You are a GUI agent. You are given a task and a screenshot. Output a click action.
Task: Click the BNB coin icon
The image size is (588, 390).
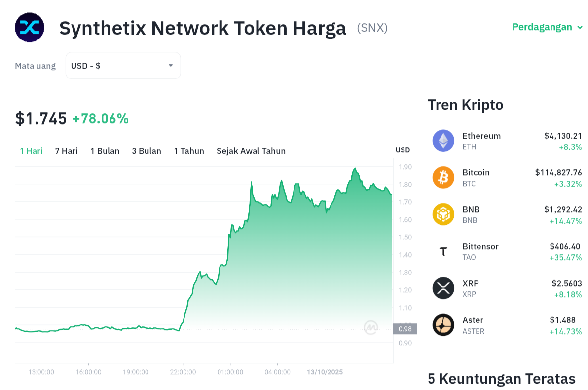click(x=443, y=214)
